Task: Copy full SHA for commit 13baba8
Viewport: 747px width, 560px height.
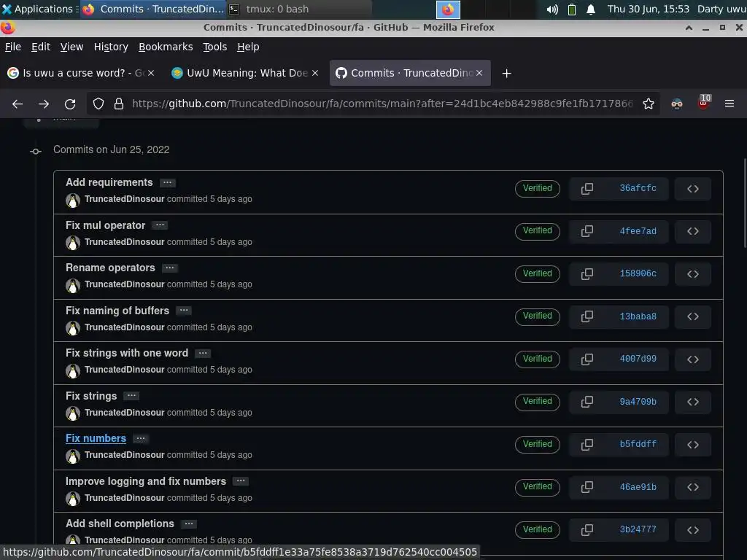Action: 587,316
